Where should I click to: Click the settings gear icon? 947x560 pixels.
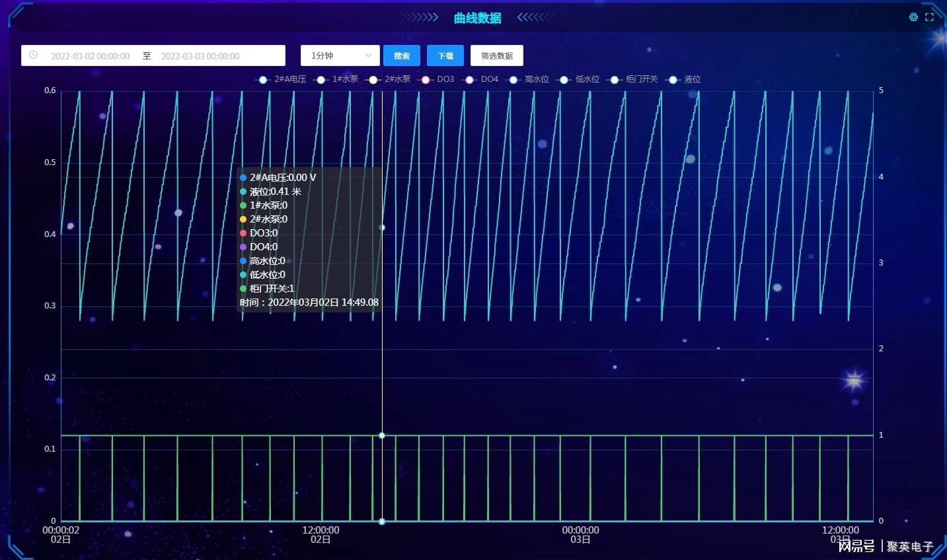(x=913, y=17)
